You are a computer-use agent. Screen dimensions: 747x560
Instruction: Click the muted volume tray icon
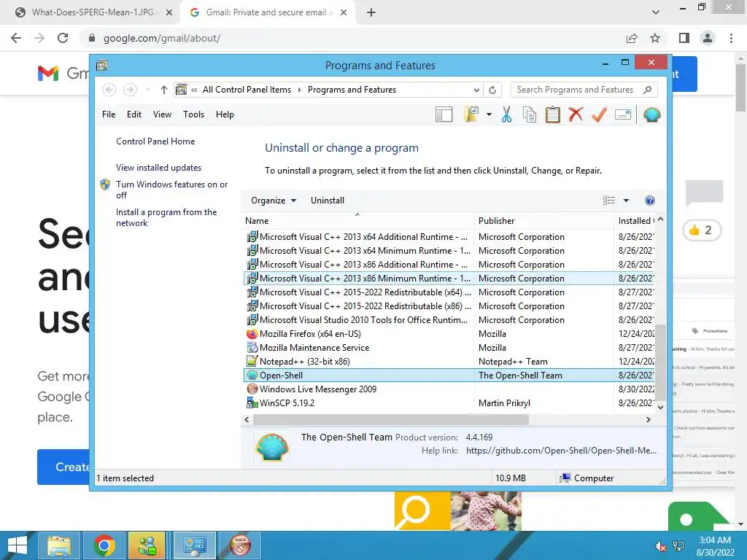tap(661, 546)
